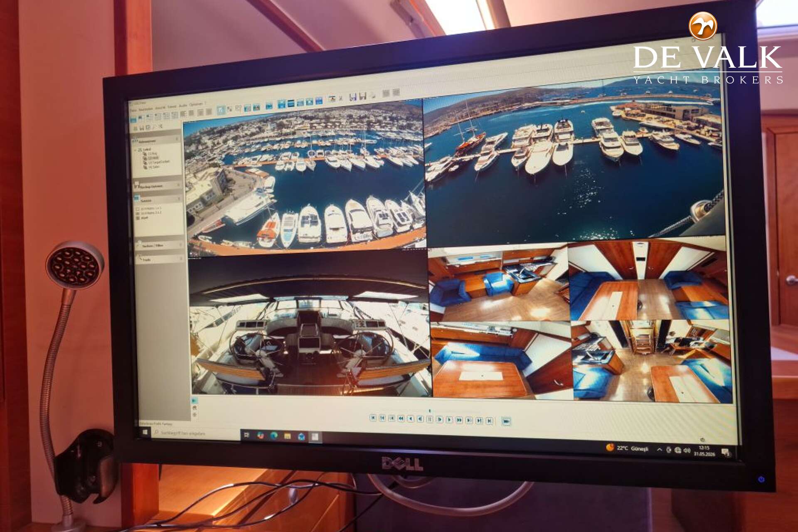Open the Audio menu in menu bar
This screenshot has height=532, width=798.
point(183,106)
